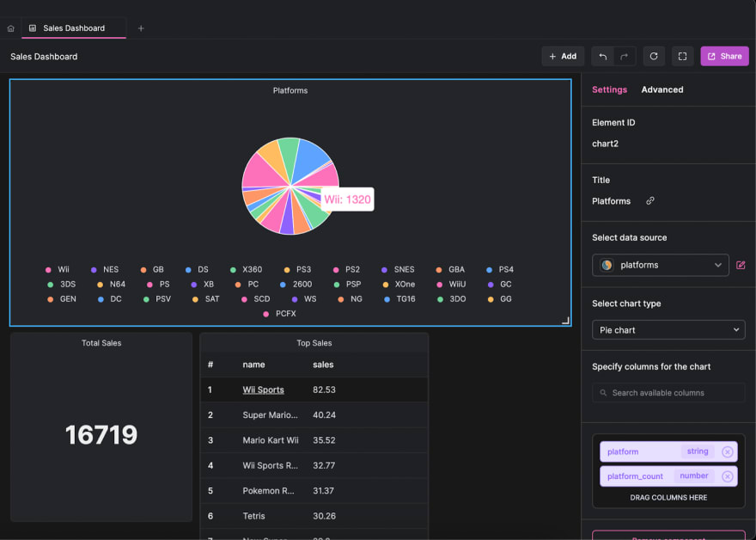Select the Mario Kart Wii row

pyautogui.click(x=314, y=440)
